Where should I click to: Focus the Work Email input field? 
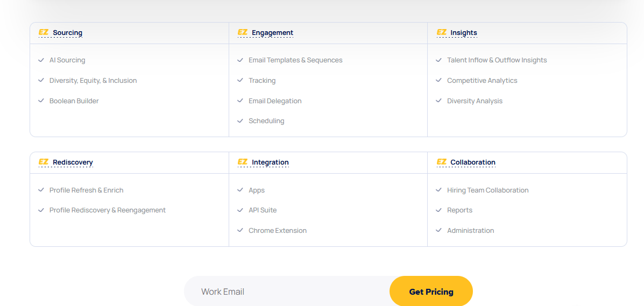tap(287, 291)
